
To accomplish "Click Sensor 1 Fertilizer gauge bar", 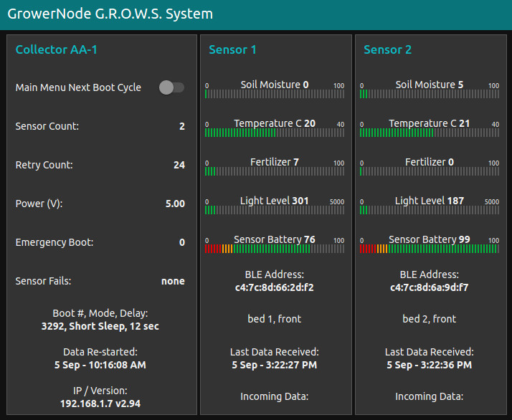I will click(x=275, y=171).
